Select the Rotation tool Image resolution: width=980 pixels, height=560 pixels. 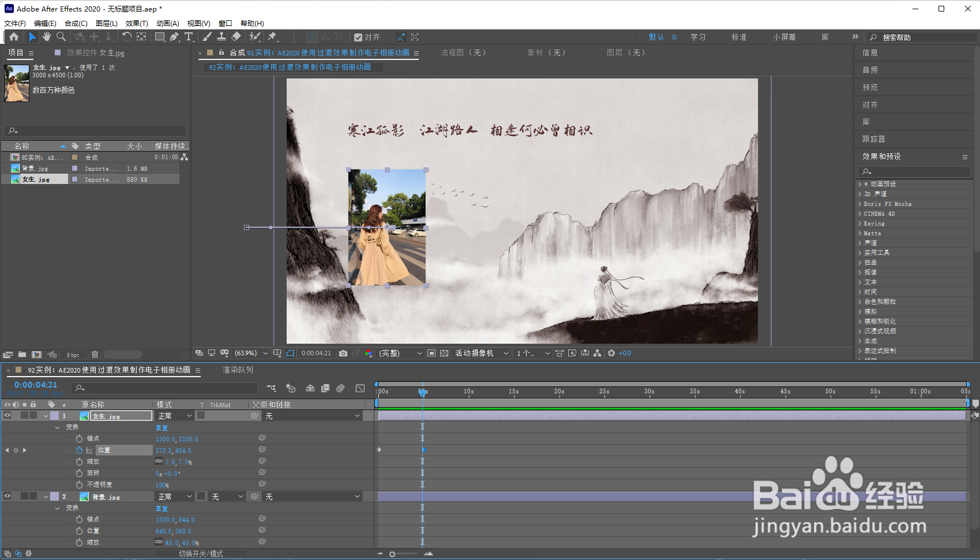(126, 37)
